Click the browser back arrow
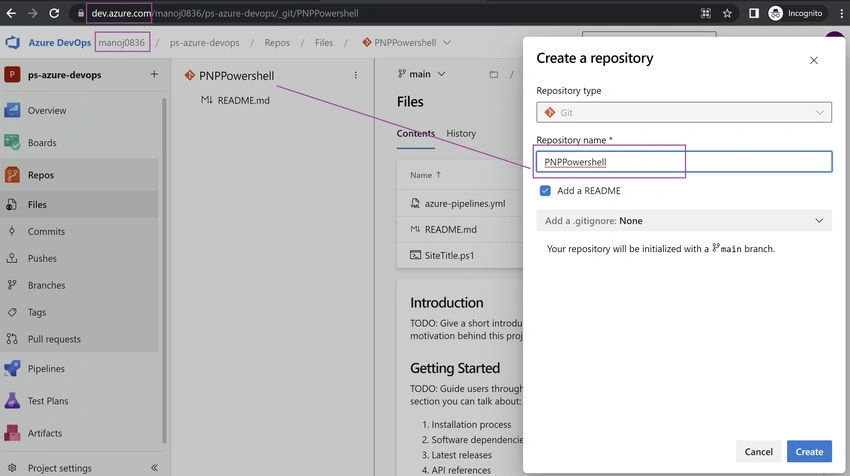This screenshot has height=476, width=850. tap(11, 13)
